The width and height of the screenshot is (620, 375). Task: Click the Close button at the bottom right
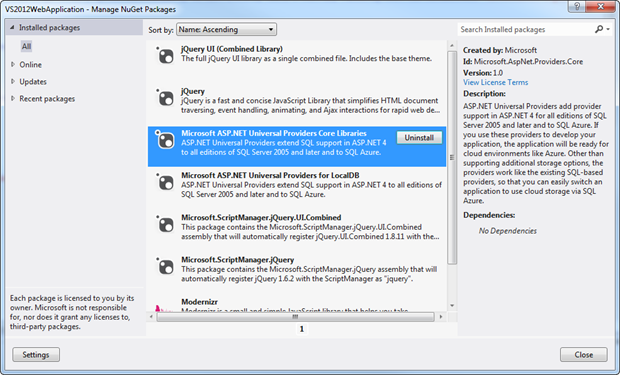click(x=584, y=354)
